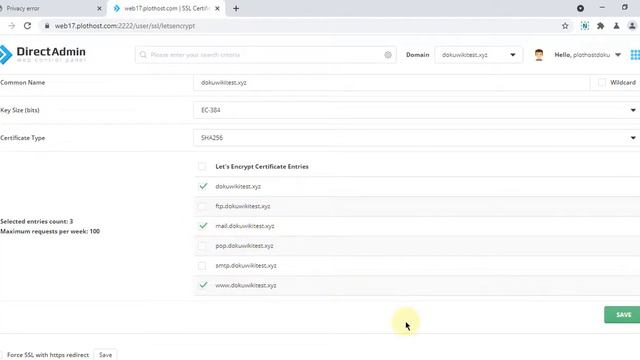Click the search settings icon in search bar
This screenshot has height=360, width=640.
(388, 55)
